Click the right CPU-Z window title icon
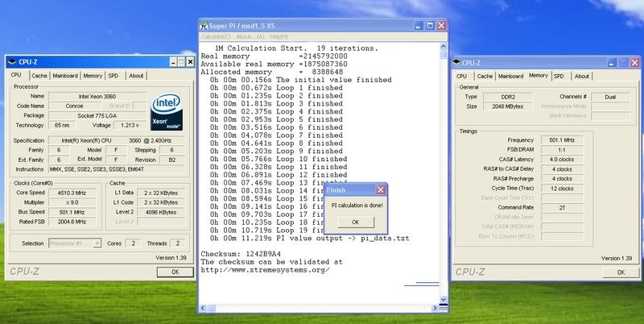Viewport: 644px width, 324px height. coord(456,63)
